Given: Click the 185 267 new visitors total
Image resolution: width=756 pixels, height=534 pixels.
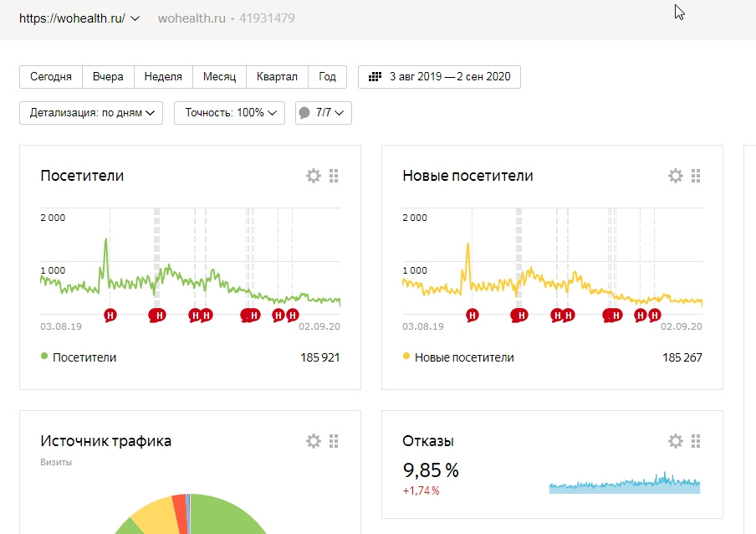Looking at the screenshot, I should pyautogui.click(x=682, y=357).
